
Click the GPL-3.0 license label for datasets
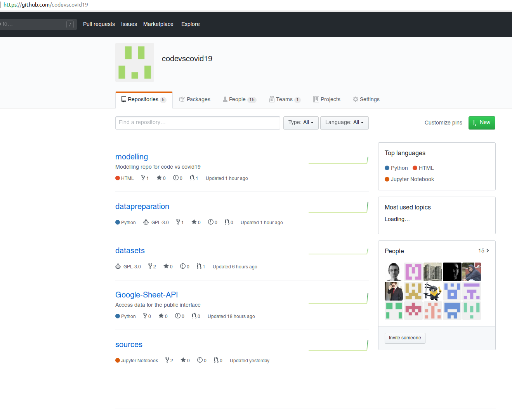tap(132, 267)
